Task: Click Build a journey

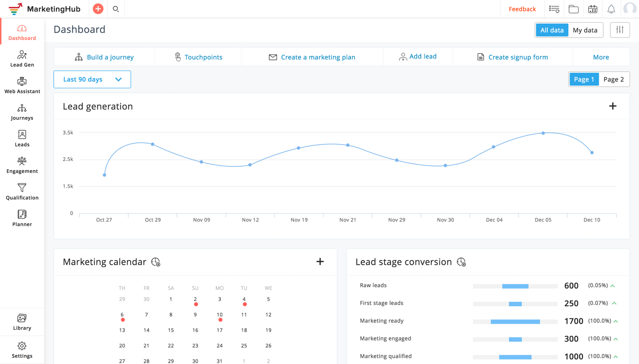Action: (x=104, y=57)
